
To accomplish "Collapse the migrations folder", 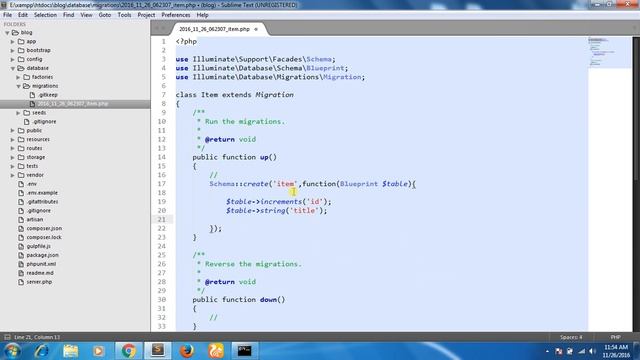I will (18, 86).
